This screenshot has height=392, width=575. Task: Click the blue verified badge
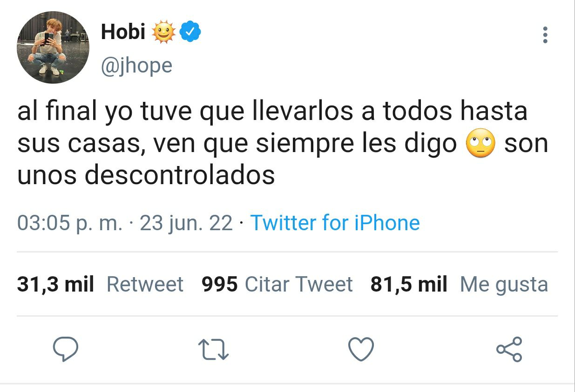pyautogui.click(x=190, y=32)
